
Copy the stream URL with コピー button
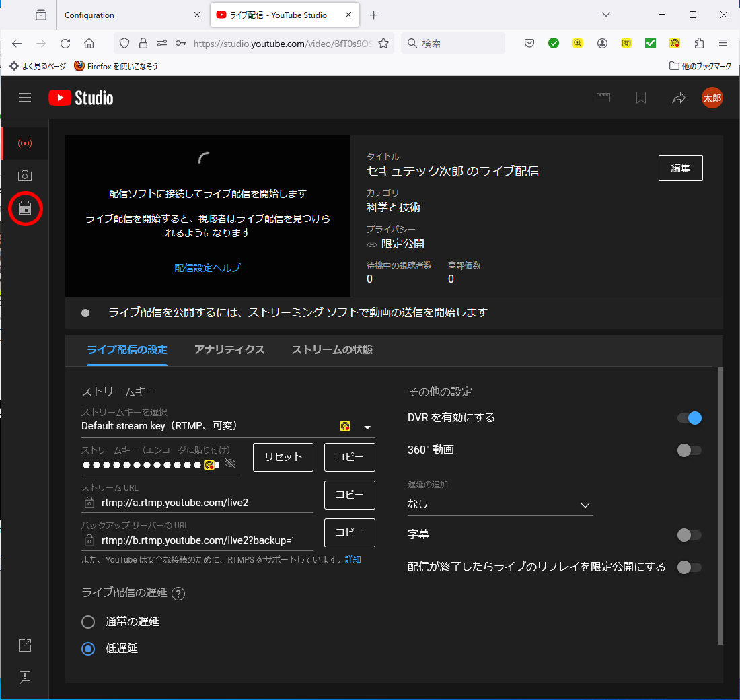point(350,495)
